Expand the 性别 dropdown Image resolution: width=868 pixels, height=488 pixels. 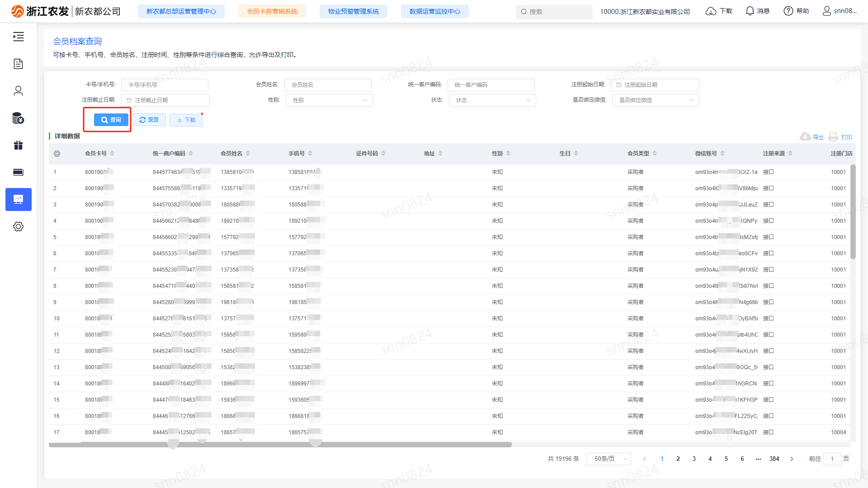pos(329,100)
